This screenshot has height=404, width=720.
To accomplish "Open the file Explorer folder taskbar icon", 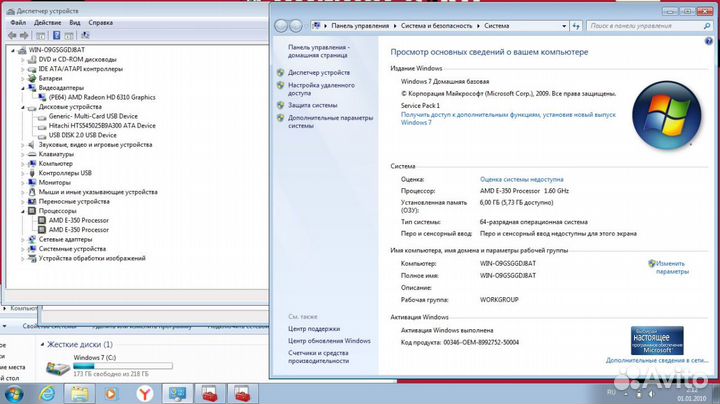I will coord(79,394).
